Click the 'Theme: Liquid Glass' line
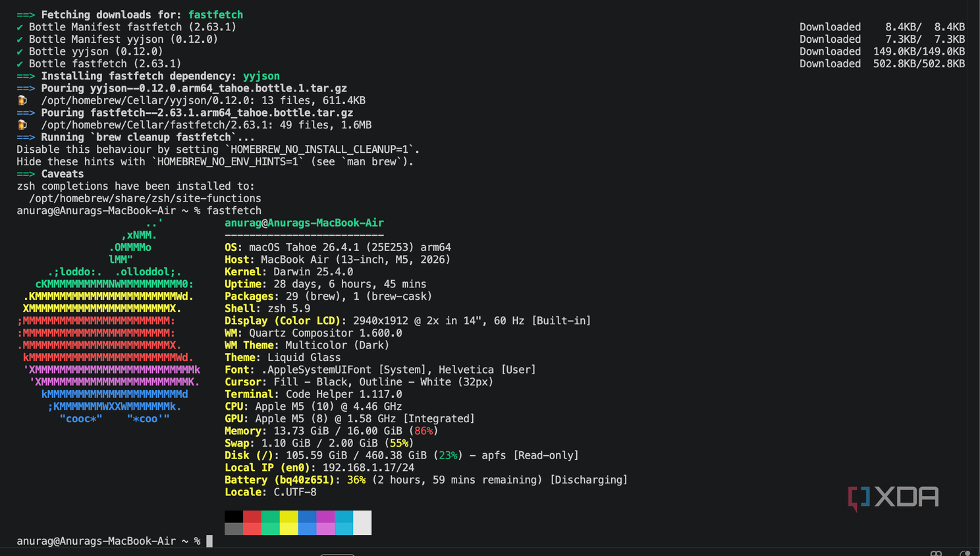This screenshot has height=556, width=980. [x=283, y=358]
